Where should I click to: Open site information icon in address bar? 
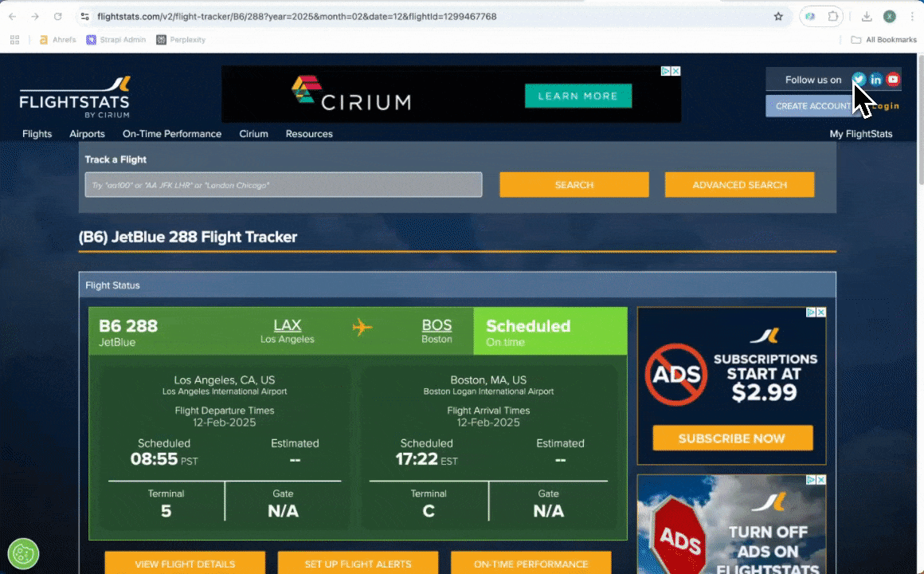click(85, 17)
